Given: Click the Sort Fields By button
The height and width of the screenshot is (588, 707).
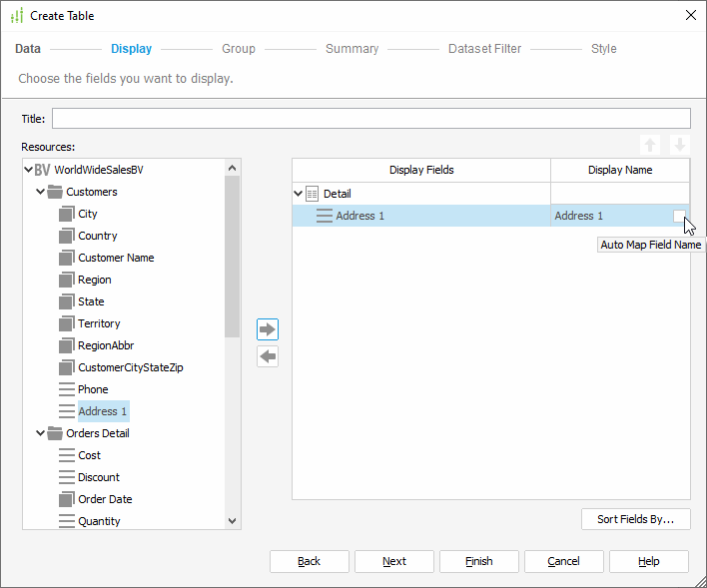Looking at the screenshot, I should coord(636,519).
